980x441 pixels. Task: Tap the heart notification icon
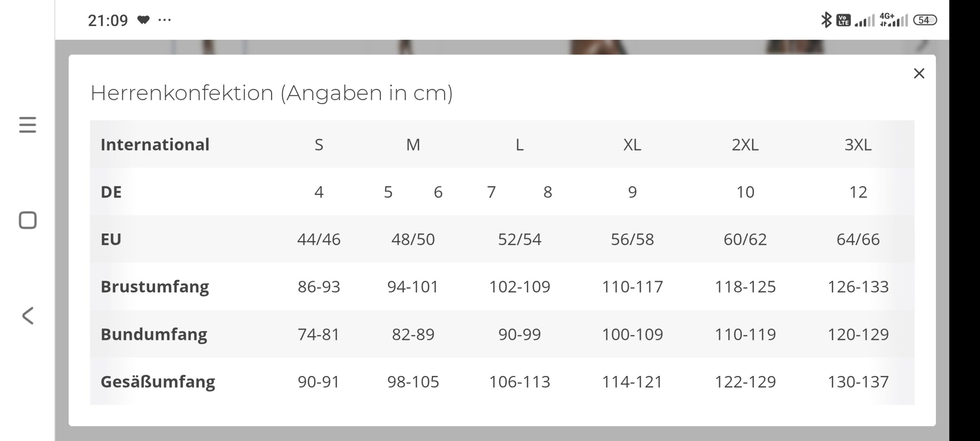(x=143, y=20)
